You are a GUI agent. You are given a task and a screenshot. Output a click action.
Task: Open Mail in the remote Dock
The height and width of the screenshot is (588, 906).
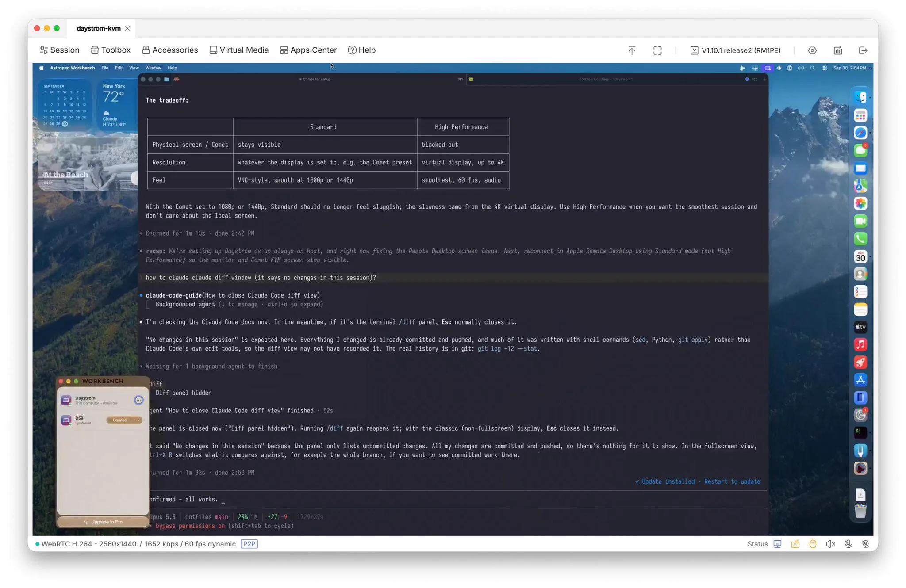tap(860, 168)
